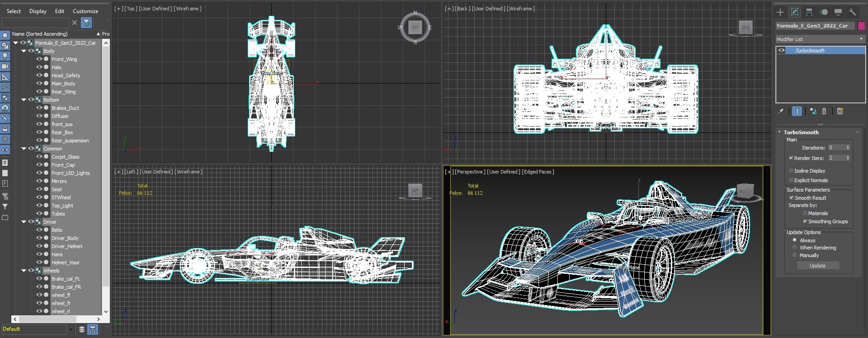Clear the Scene Explorer search with X
The image size is (868, 338).
(75, 23)
